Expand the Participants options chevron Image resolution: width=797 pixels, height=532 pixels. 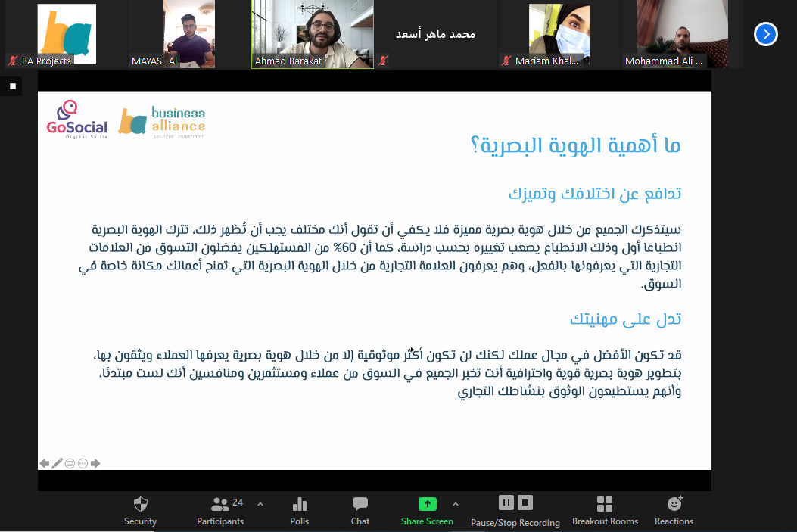click(x=260, y=503)
